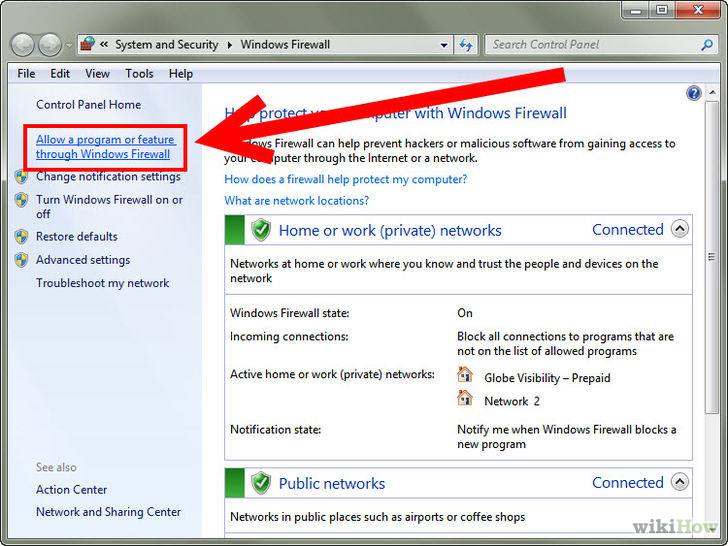Open the Edit menu
The height and width of the screenshot is (546, 728).
pyautogui.click(x=60, y=74)
